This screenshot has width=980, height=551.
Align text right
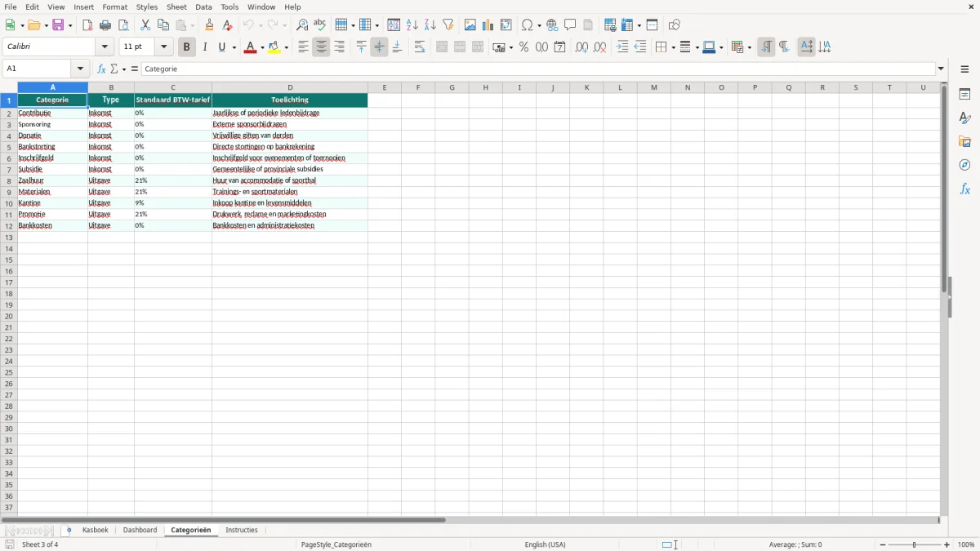click(339, 47)
